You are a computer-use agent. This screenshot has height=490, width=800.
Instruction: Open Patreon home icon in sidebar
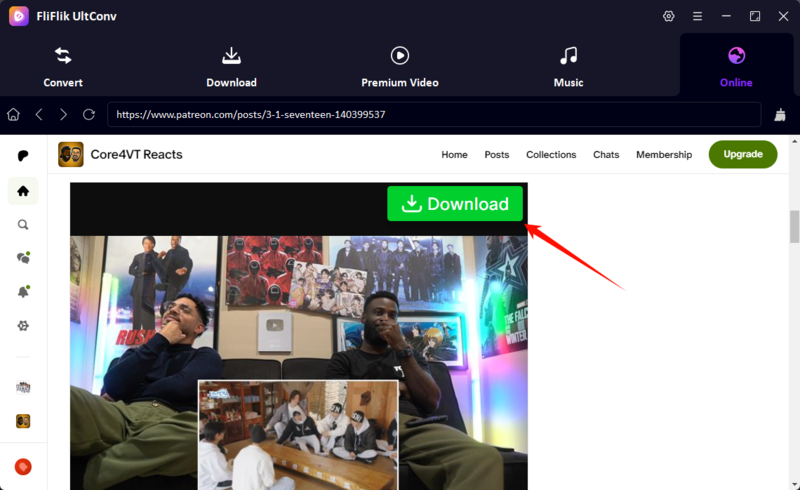pyautogui.click(x=23, y=191)
